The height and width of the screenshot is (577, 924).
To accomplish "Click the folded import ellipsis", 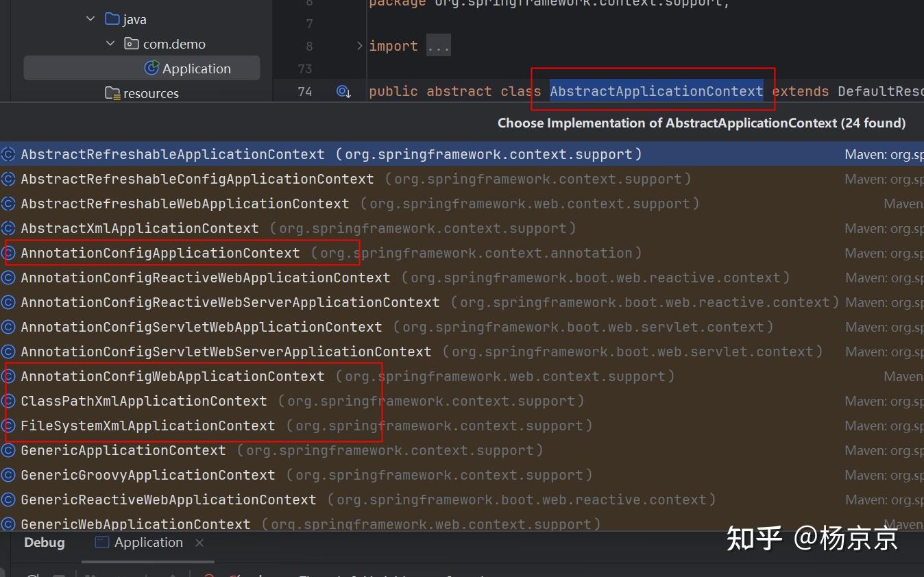I will [x=439, y=46].
